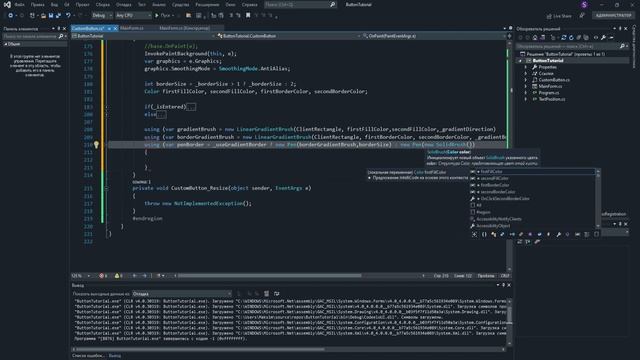640x360 pixels.
Task: Click the Solution Explorer properties wrench icon
Action: 603,38
